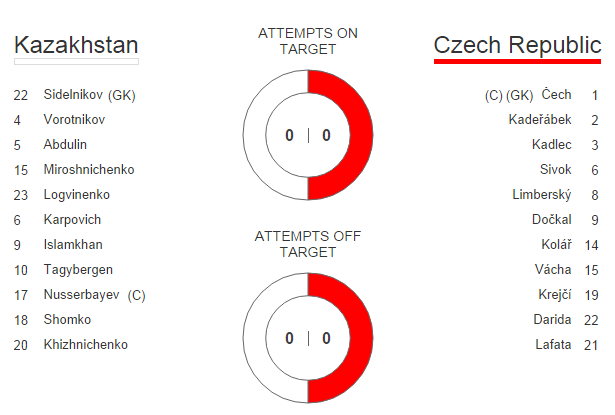
Task: Select Limberský from the Czech list
Action: pos(541,195)
